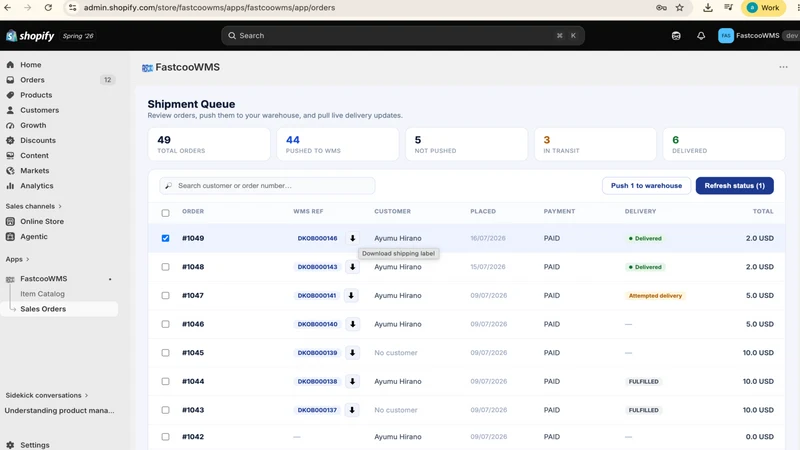Open WMS reference DKO8000146 link

coord(317,238)
